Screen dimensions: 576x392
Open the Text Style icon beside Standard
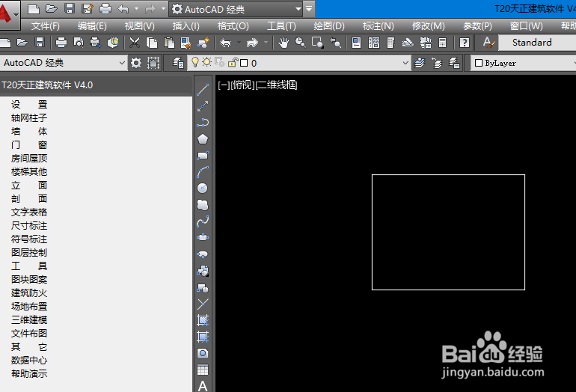(488, 43)
